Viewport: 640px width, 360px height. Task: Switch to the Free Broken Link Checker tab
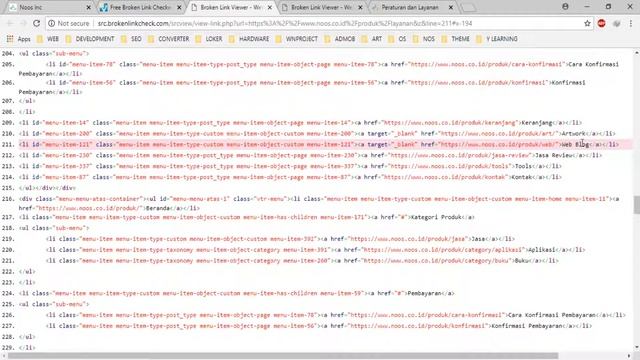[x=139, y=7]
